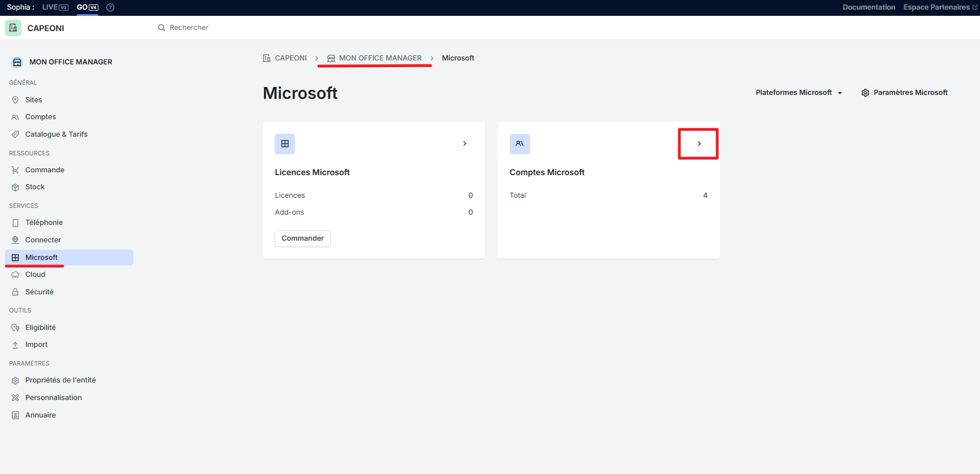The height and width of the screenshot is (474, 980).
Task: Click the Stock box icon
Action: click(15, 187)
